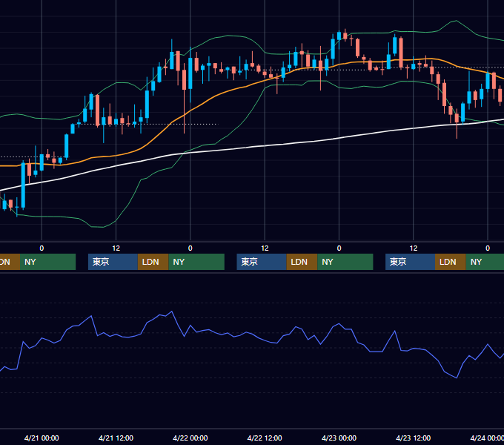This screenshot has height=445, width=504.
Task: Select the 東京 session block above 4/21 12:00
Action: [113, 262]
